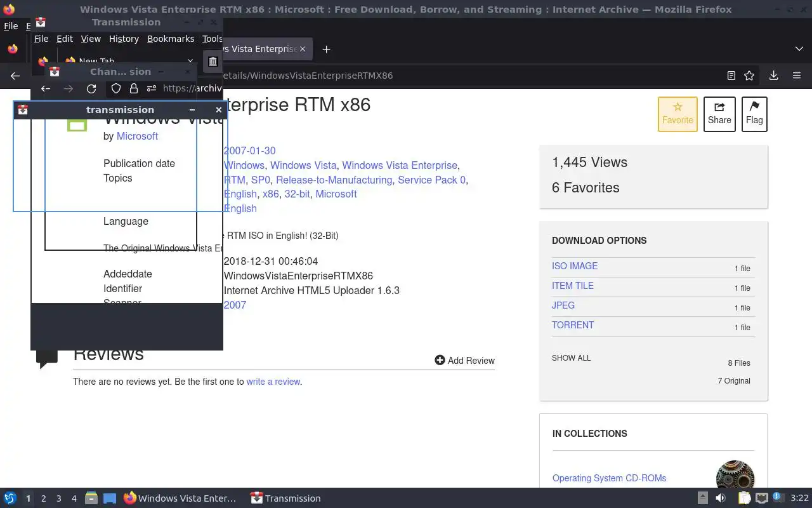Image resolution: width=812 pixels, height=508 pixels.
Task: Click the notification alert tray icon
Action: coord(778,498)
